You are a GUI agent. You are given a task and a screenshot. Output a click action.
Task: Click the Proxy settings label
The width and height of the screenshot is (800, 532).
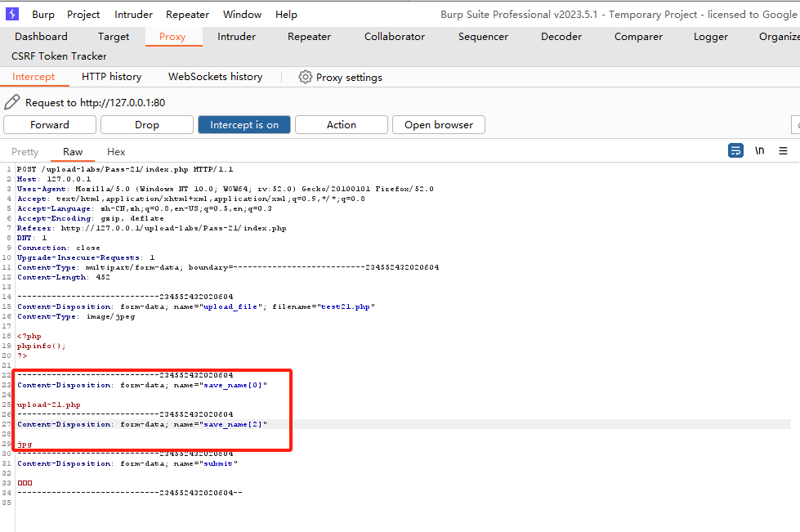point(349,78)
